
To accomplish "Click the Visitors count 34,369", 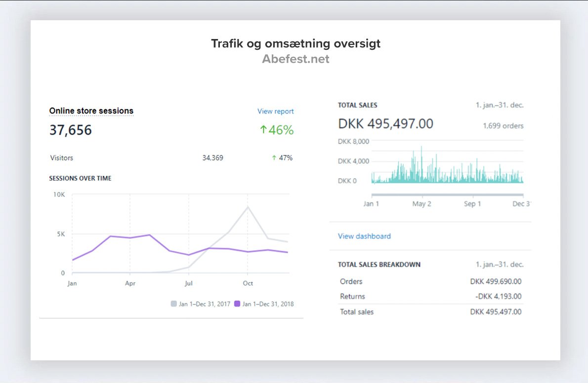I will [x=212, y=158].
